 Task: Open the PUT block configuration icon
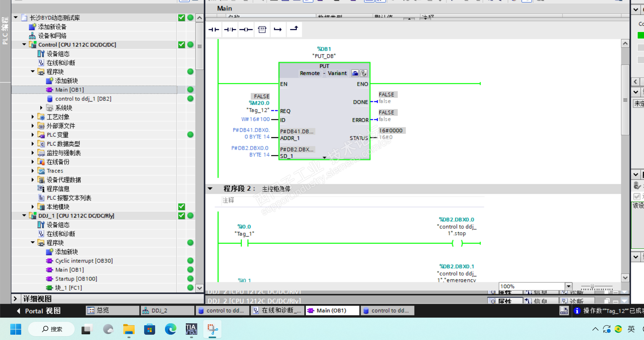tap(355, 73)
